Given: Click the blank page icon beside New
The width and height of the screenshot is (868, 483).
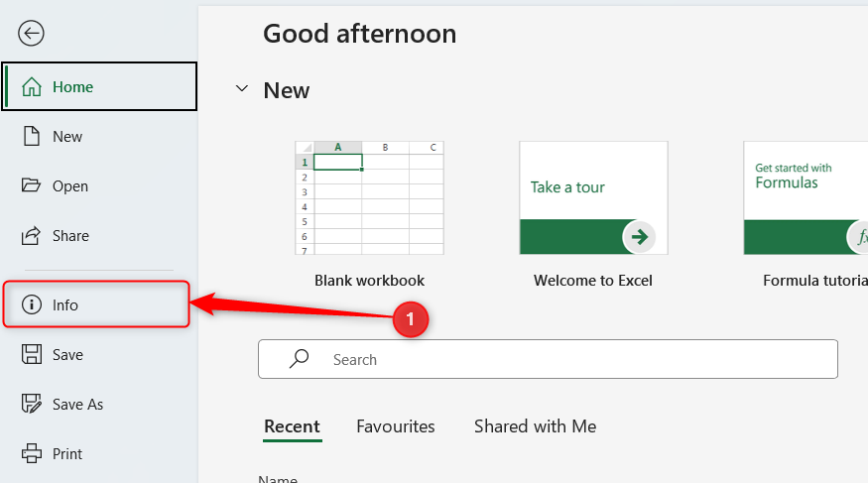Looking at the screenshot, I should pyautogui.click(x=32, y=136).
